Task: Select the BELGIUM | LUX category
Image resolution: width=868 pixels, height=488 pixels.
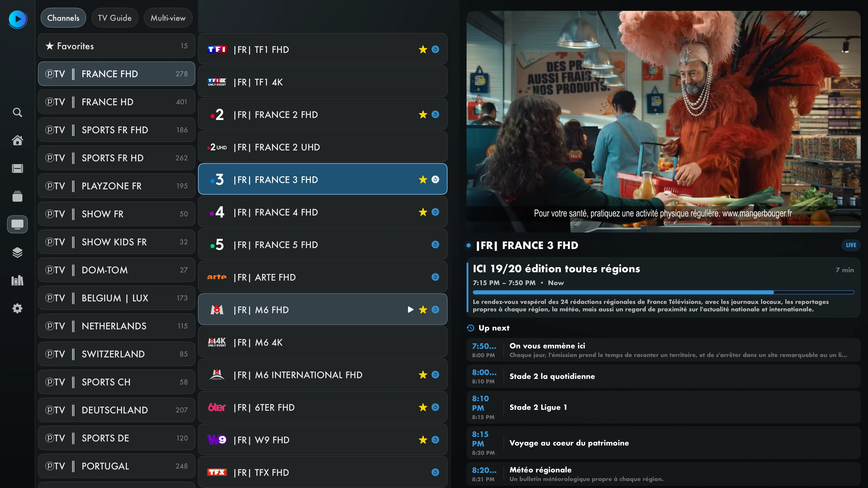Action: [x=117, y=298]
